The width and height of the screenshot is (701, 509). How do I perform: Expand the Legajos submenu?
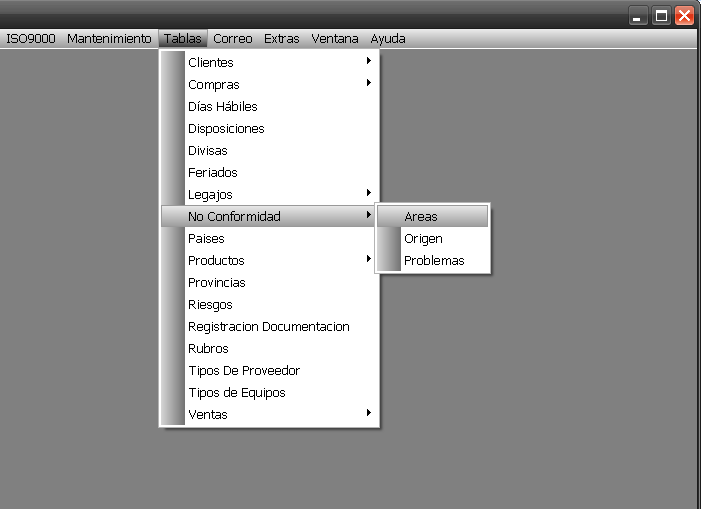pyautogui.click(x=210, y=194)
